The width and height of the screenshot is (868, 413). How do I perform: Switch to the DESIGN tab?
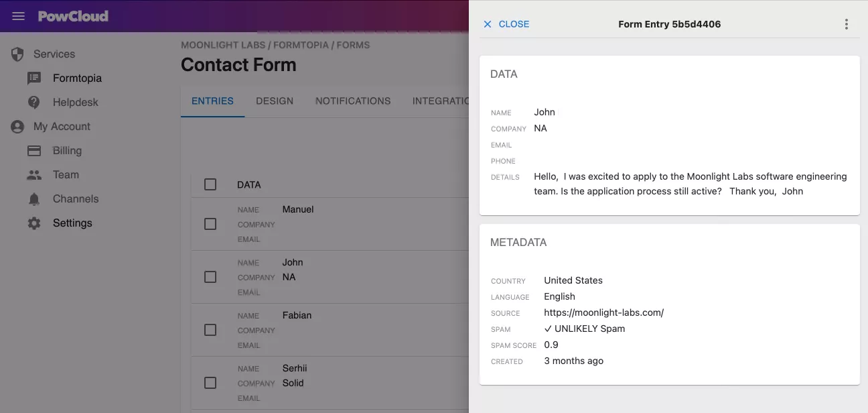(x=275, y=101)
